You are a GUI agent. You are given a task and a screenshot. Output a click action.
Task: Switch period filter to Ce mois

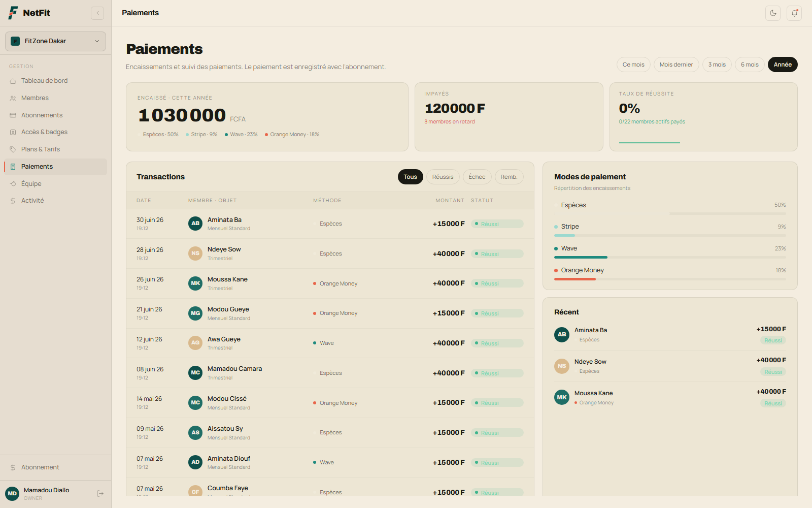pyautogui.click(x=633, y=65)
